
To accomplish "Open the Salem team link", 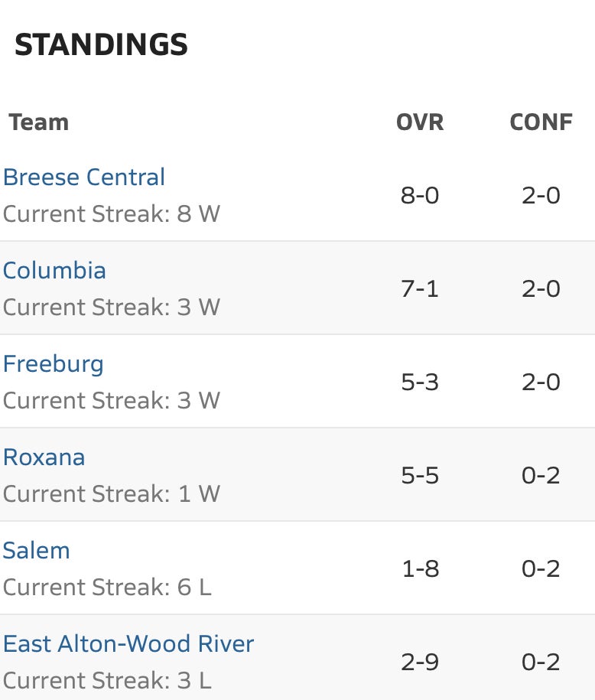I will 36,551.
